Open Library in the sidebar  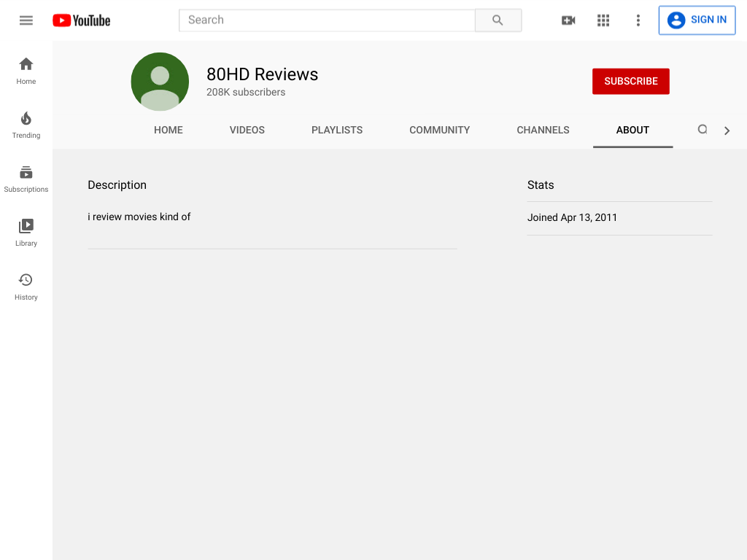26,233
